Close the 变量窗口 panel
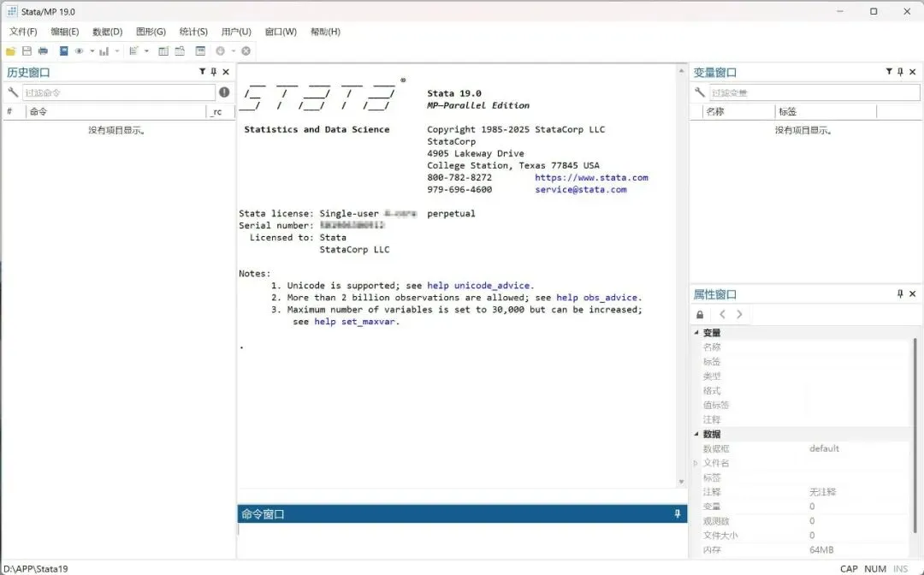 [x=913, y=72]
